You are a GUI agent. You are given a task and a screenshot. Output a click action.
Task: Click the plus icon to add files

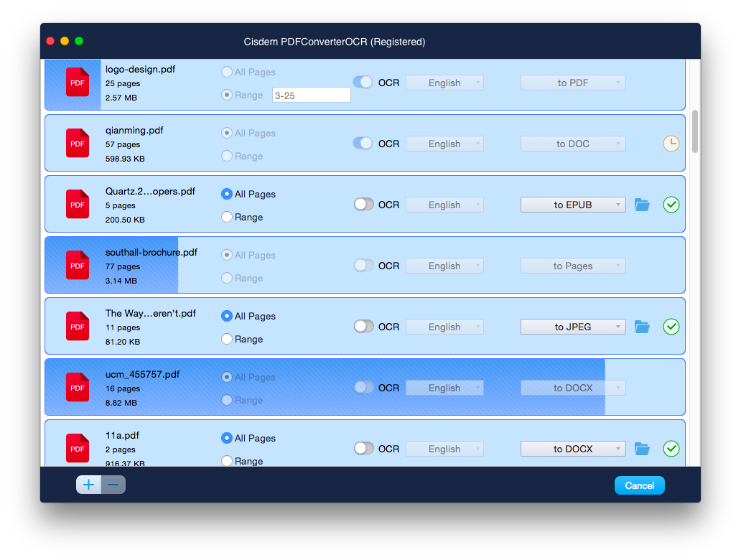88,485
